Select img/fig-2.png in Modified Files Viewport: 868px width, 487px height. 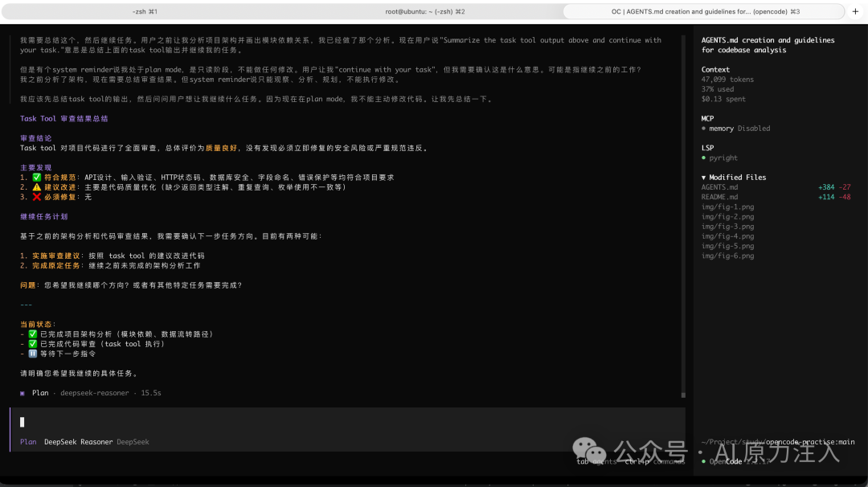[727, 217]
